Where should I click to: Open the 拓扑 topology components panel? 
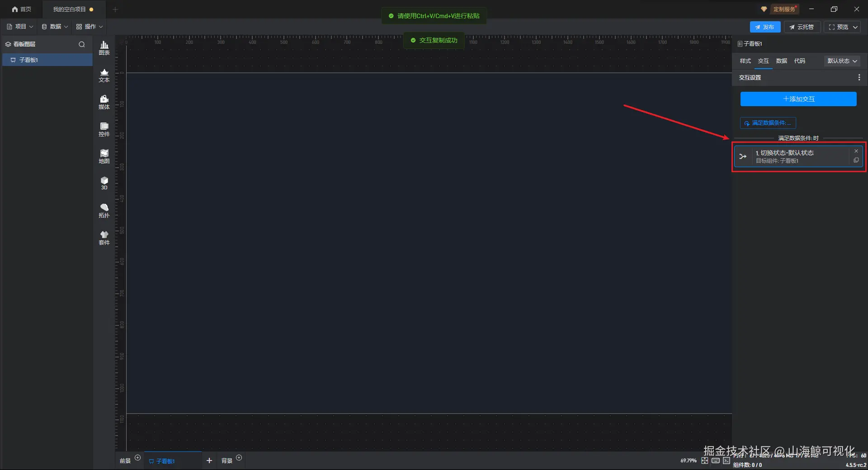[104, 211]
